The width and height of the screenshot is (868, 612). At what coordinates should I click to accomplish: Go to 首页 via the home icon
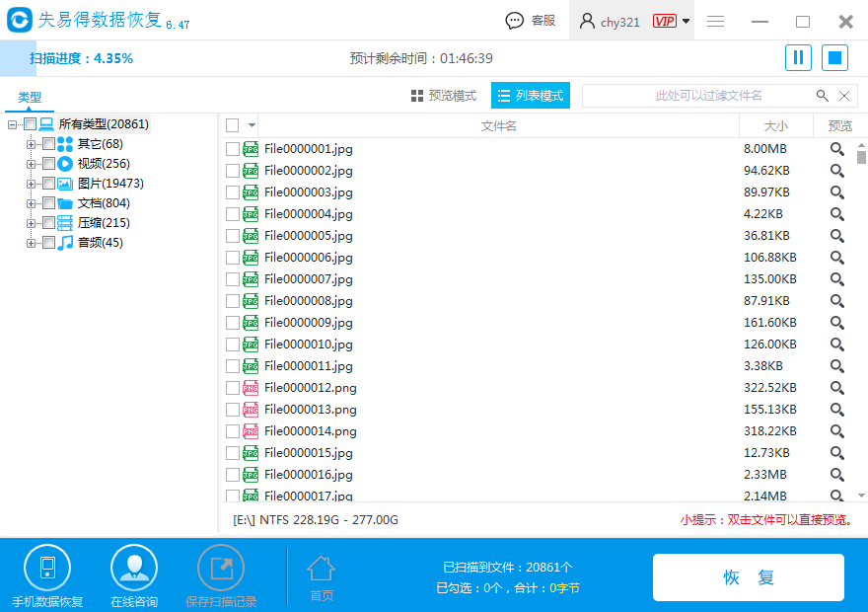point(321,571)
